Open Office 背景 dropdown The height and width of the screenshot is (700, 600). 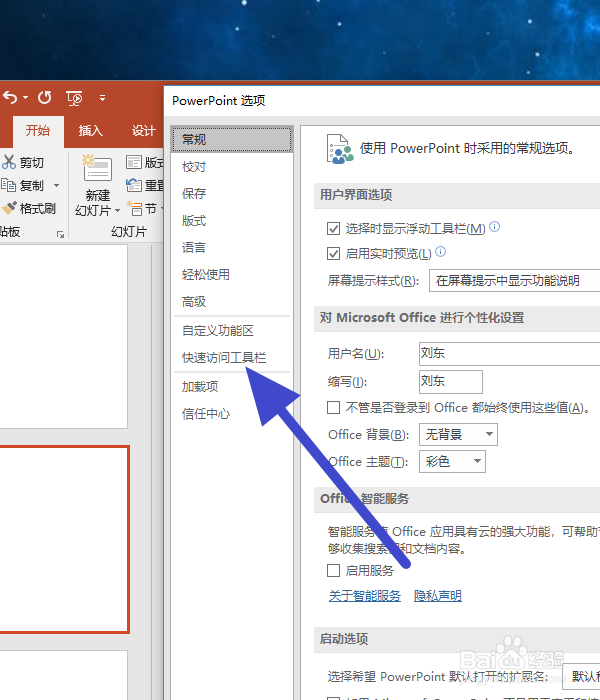pyautogui.click(x=458, y=434)
